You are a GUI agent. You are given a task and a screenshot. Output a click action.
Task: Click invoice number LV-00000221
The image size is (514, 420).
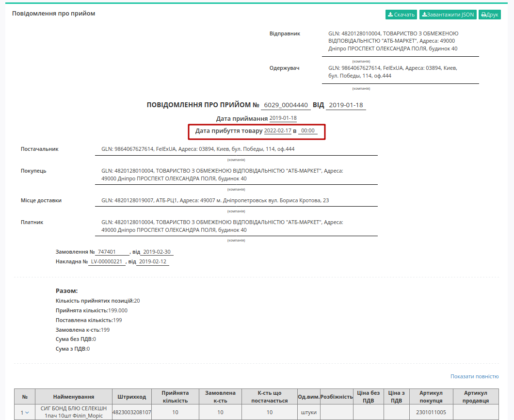107,261
